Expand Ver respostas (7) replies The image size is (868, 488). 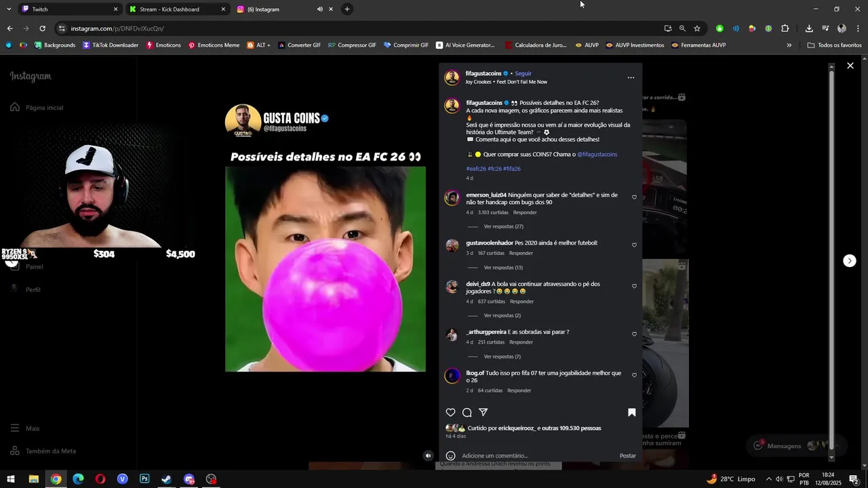click(x=502, y=357)
